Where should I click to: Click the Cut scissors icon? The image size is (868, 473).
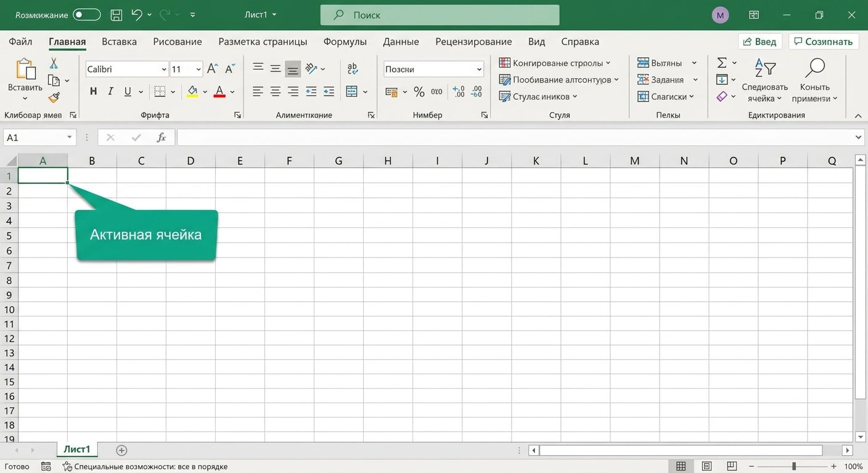point(54,63)
